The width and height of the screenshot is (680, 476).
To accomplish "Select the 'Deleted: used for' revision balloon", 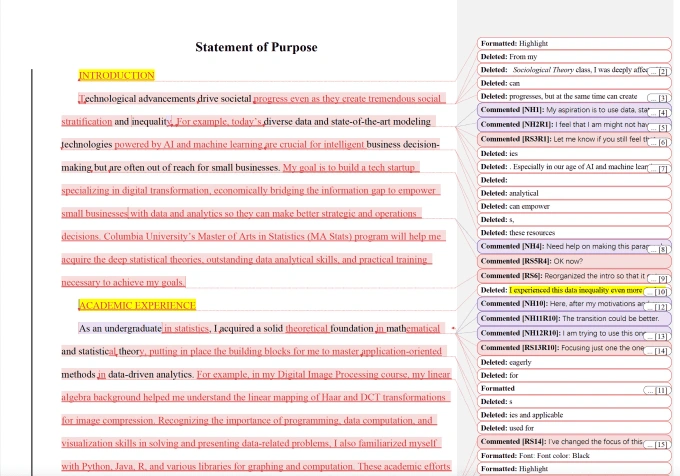I will click(574, 428).
